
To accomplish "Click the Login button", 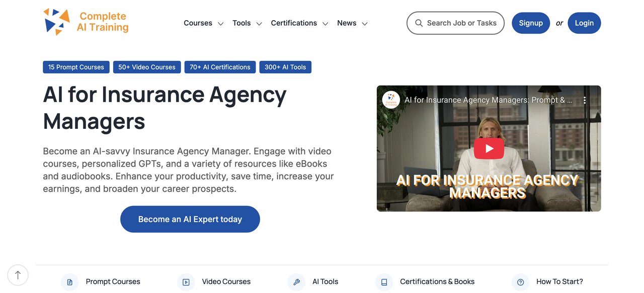I will [x=584, y=23].
